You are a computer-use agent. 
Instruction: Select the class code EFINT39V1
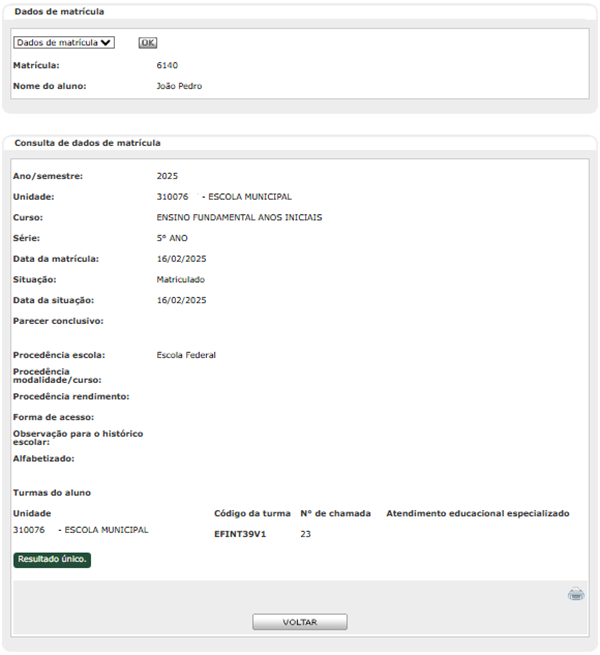[240, 534]
